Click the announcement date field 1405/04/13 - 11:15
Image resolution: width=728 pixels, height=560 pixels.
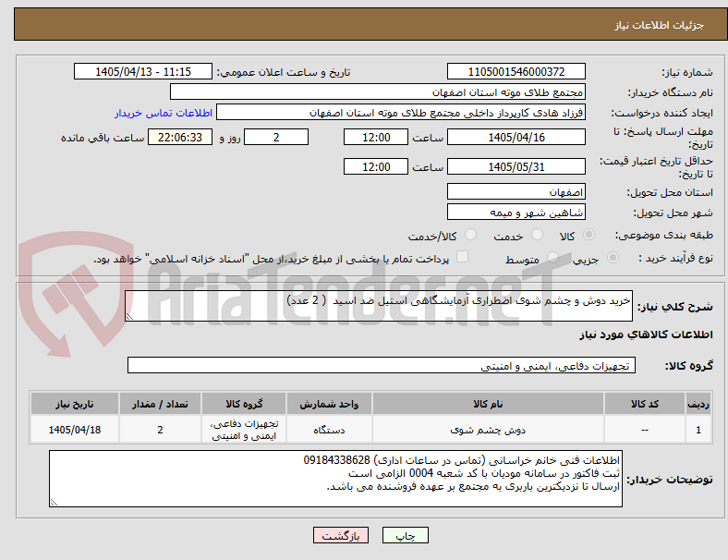click(143, 71)
